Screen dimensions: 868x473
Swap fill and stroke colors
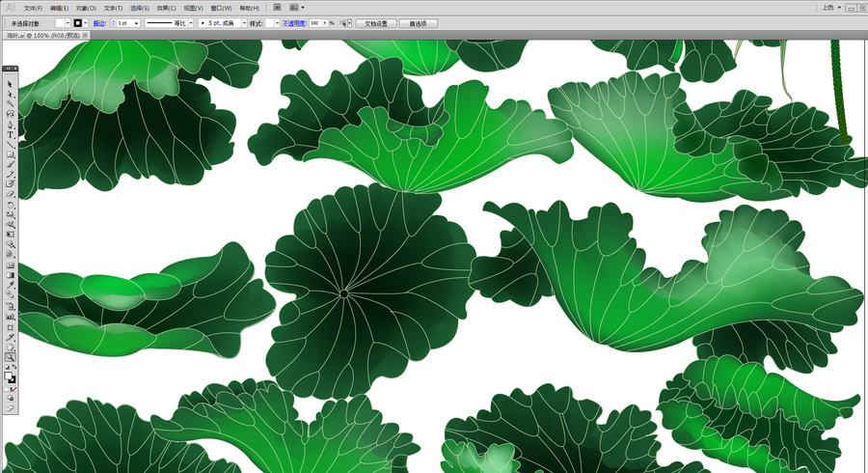coord(14,367)
